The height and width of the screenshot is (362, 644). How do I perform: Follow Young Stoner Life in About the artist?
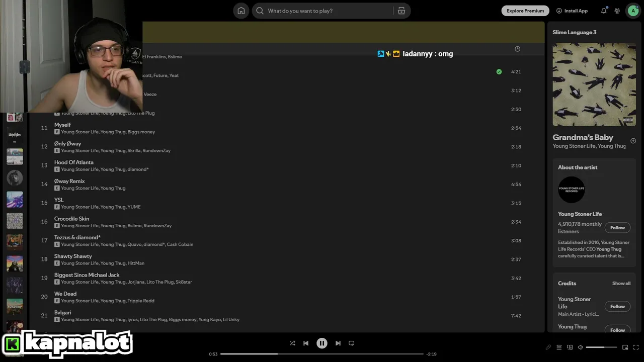617,228
